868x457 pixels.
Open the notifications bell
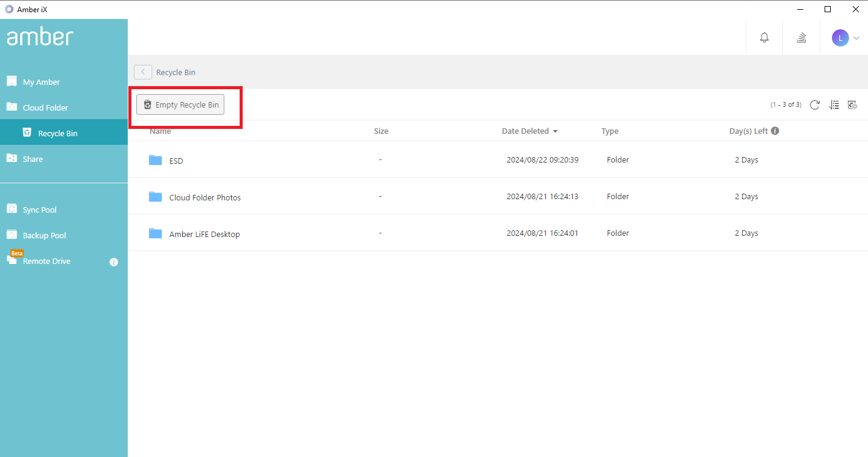click(764, 38)
